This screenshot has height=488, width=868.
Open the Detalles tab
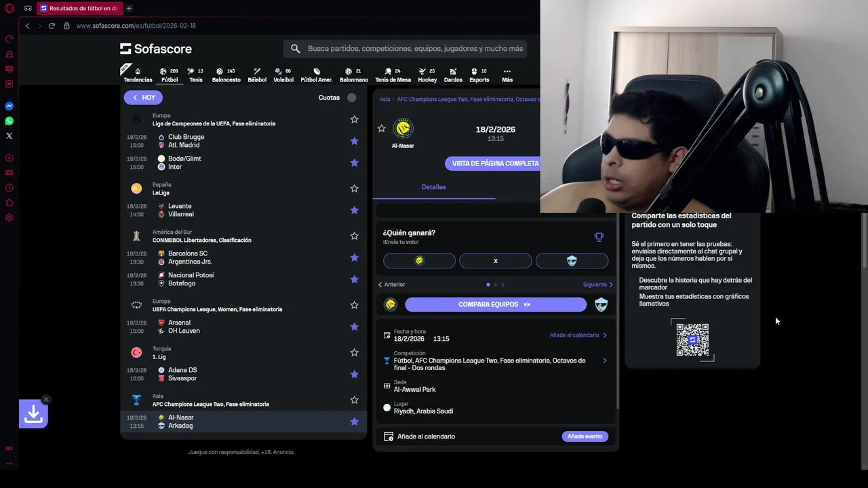(x=433, y=187)
